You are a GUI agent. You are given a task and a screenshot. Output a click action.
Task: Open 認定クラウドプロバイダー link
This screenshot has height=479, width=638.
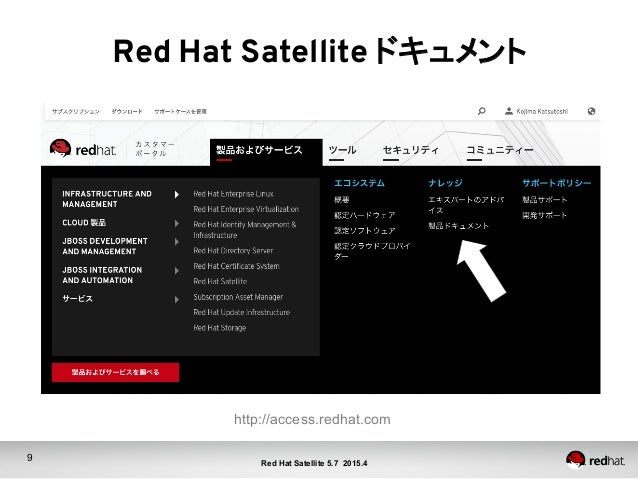pos(372,251)
